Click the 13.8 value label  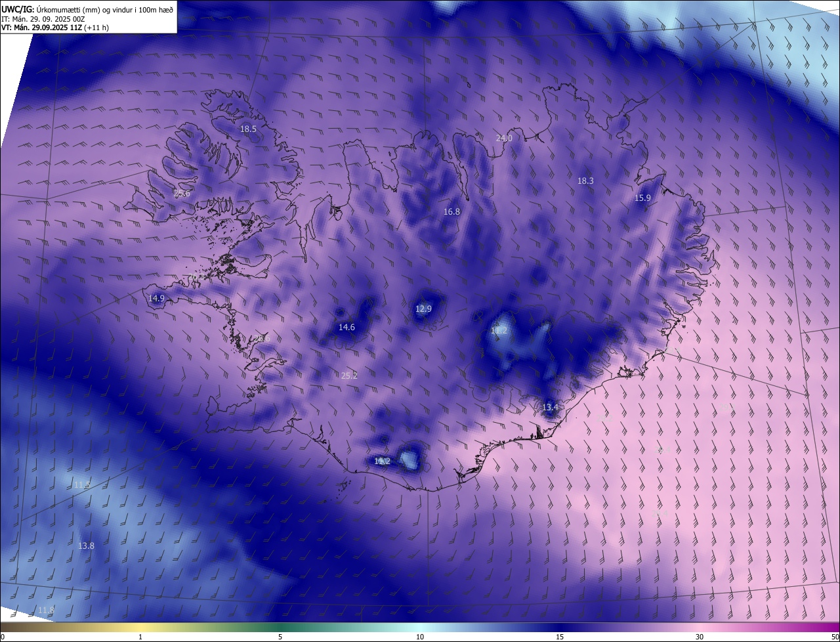click(x=86, y=546)
